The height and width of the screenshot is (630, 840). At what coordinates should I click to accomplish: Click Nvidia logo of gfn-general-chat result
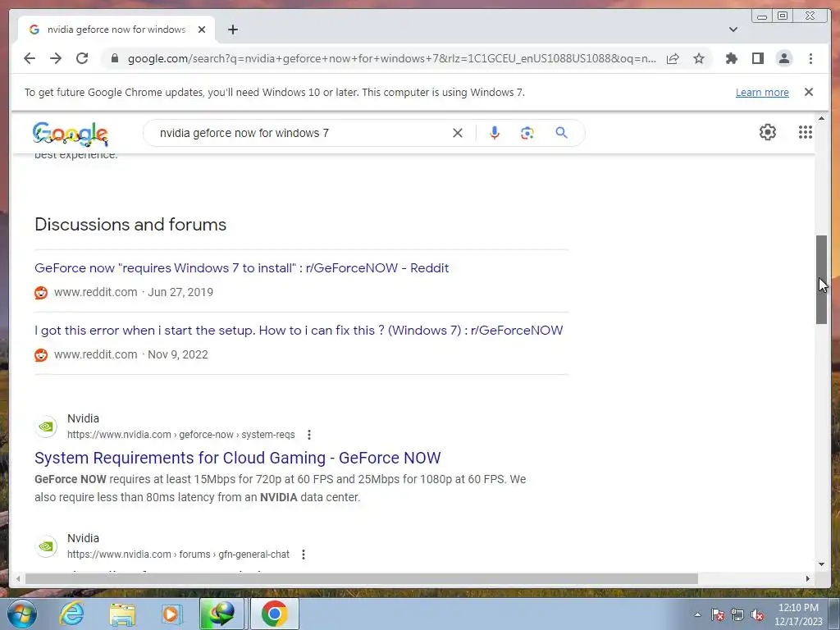click(x=46, y=546)
